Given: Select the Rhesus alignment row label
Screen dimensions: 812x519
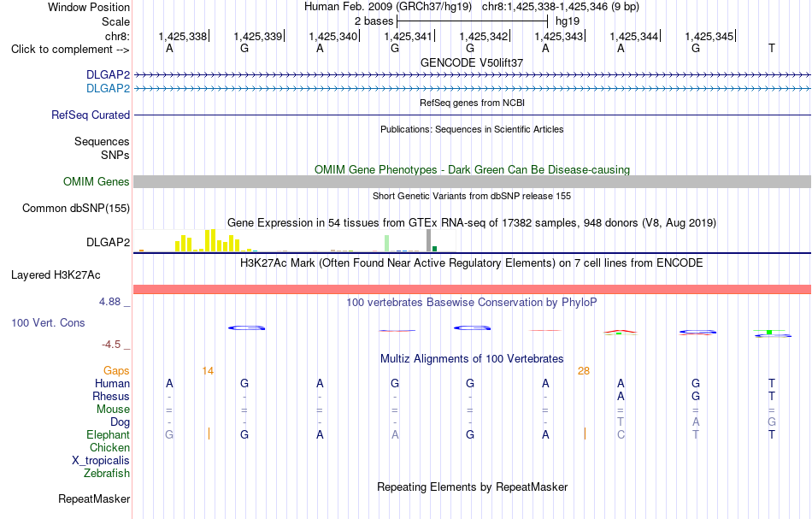Looking at the screenshot, I should 111,396.
